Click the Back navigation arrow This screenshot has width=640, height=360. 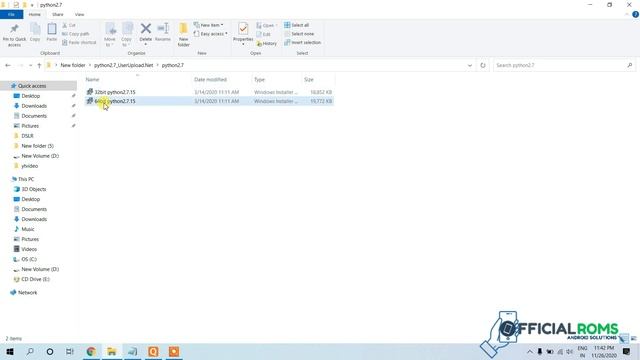8,65
